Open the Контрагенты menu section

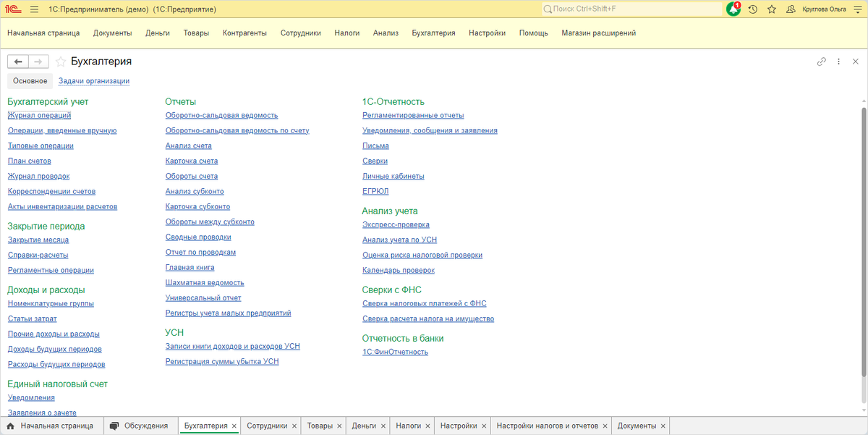[245, 33]
